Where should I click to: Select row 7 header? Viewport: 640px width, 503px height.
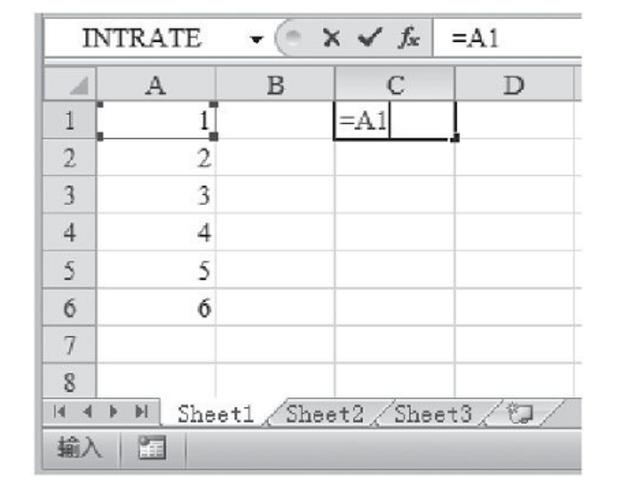coord(69,346)
